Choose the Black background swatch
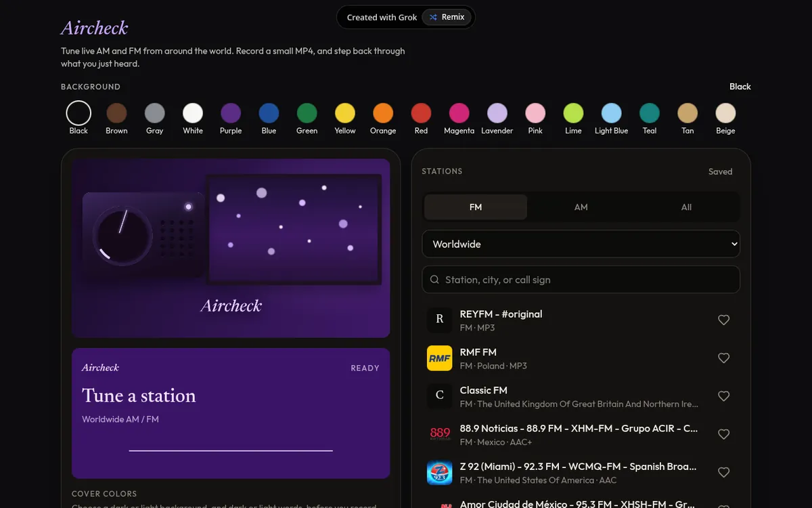This screenshot has height=508, width=812. click(x=78, y=113)
